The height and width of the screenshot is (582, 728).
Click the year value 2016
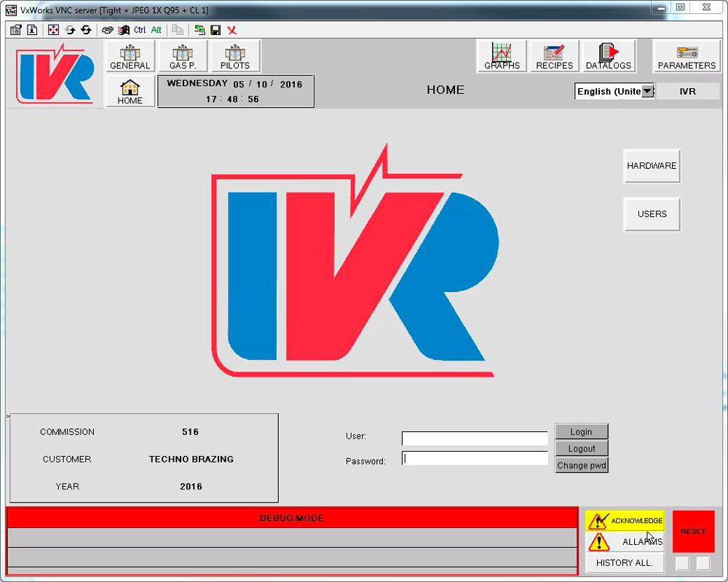191,487
